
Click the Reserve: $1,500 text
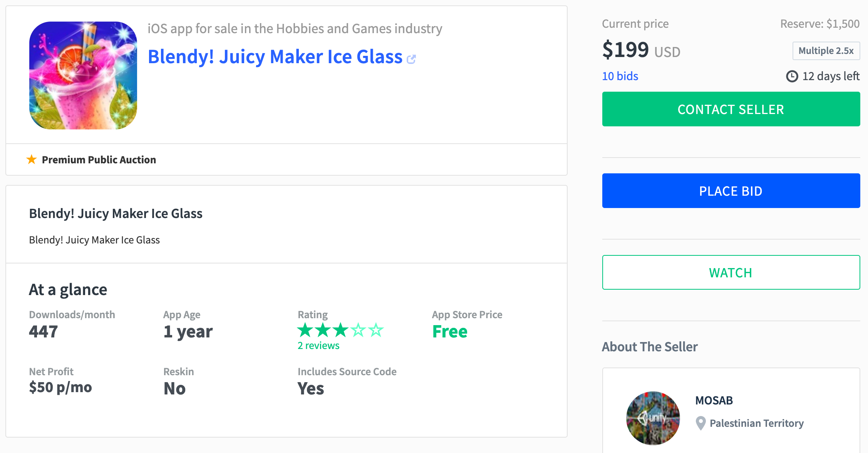pos(819,24)
